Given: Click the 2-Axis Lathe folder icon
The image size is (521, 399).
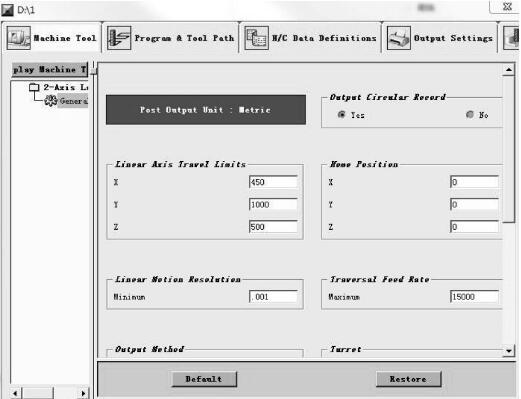Looking at the screenshot, I should click(x=34, y=87).
